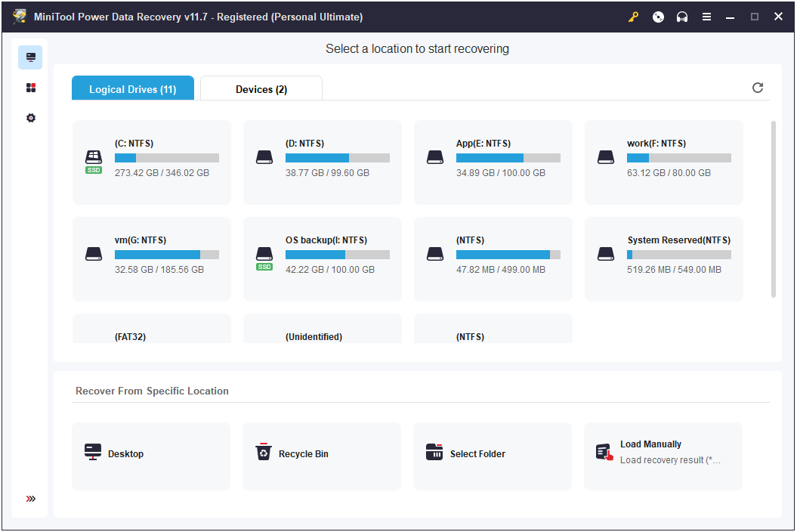Image resolution: width=797 pixels, height=532 pixels.
Task: Open the register key icon
Action: [x=633, y=17]
